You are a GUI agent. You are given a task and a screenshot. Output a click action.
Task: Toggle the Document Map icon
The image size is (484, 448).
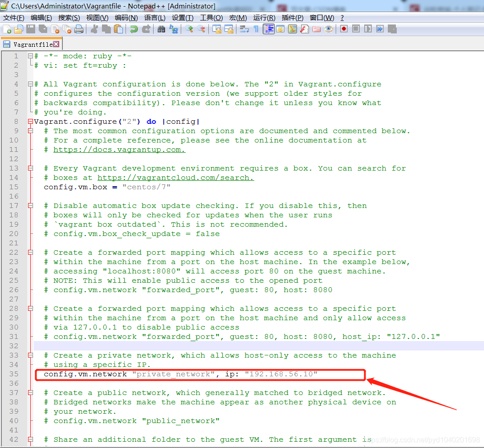tap(292, 29)
